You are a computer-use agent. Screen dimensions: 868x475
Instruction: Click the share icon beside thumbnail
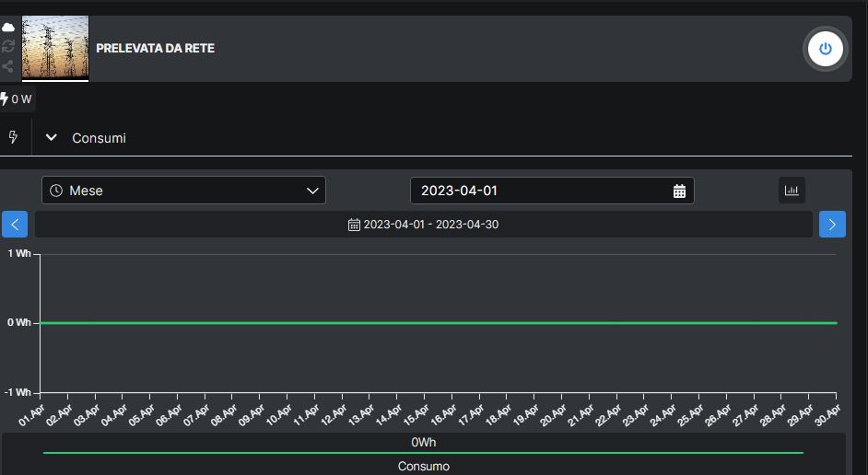tap(8, 66)
